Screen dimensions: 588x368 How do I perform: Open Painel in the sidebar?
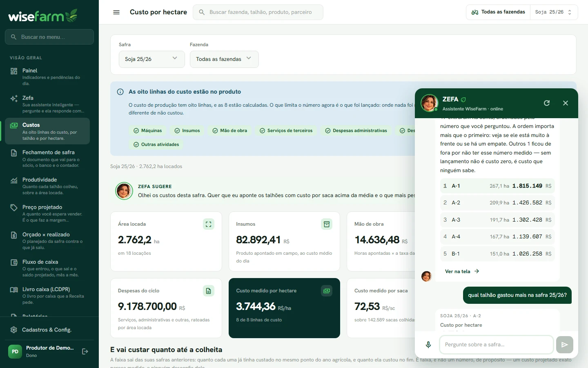[47, 77]
